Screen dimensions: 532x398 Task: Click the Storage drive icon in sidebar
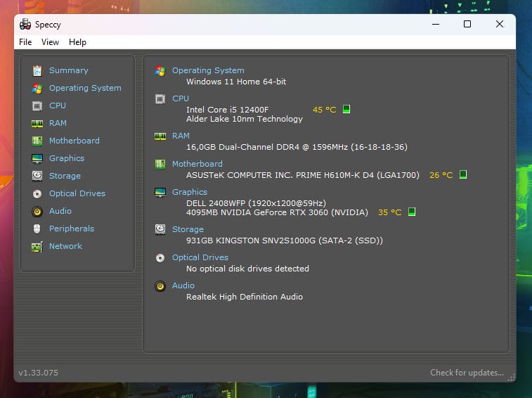click(37, 176)
